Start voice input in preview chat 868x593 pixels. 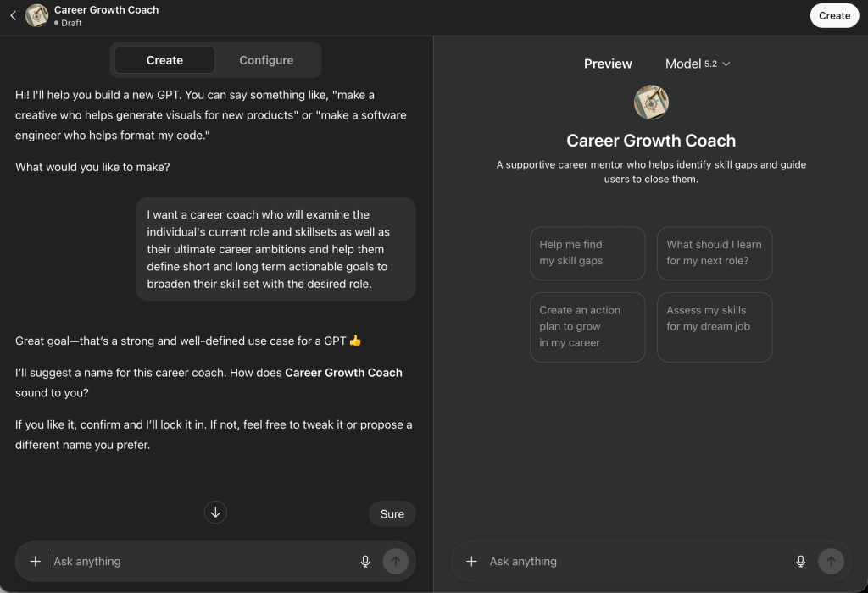(800, 561)
